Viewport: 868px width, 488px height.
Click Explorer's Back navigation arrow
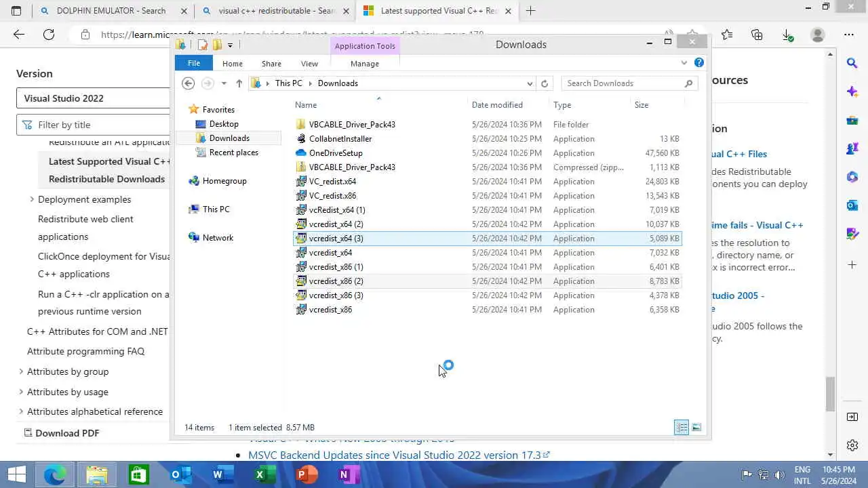pyautogui.click(x=189, y=83)
